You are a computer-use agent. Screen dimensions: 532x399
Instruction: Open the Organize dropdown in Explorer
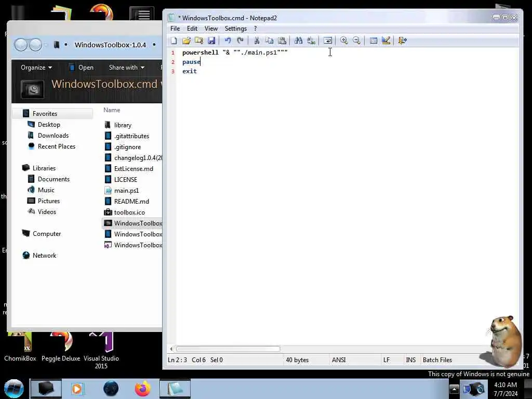(36, 68)
